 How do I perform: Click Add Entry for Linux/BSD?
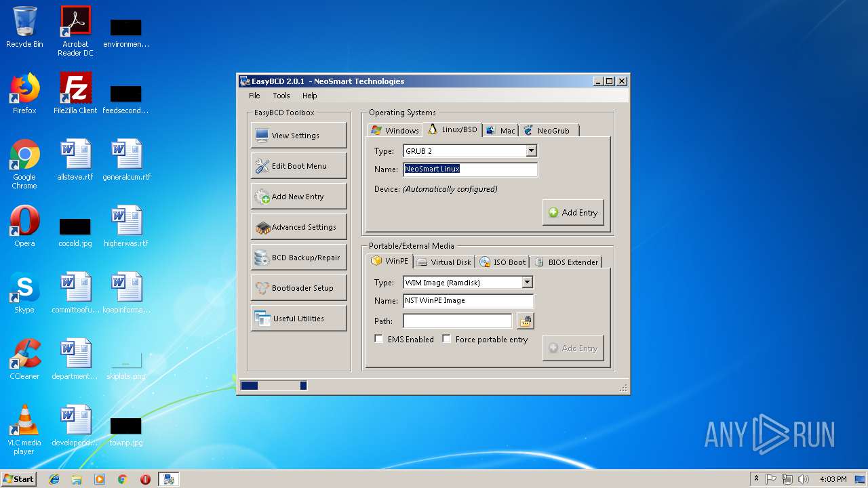pyautogui.click(x=573, y=213)
